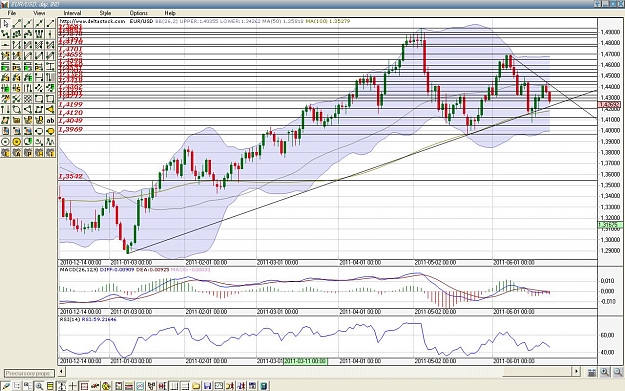The height and width of the screenshot is (391, 625).
Task: Open the Help menu
Action: tap(170, 13)
